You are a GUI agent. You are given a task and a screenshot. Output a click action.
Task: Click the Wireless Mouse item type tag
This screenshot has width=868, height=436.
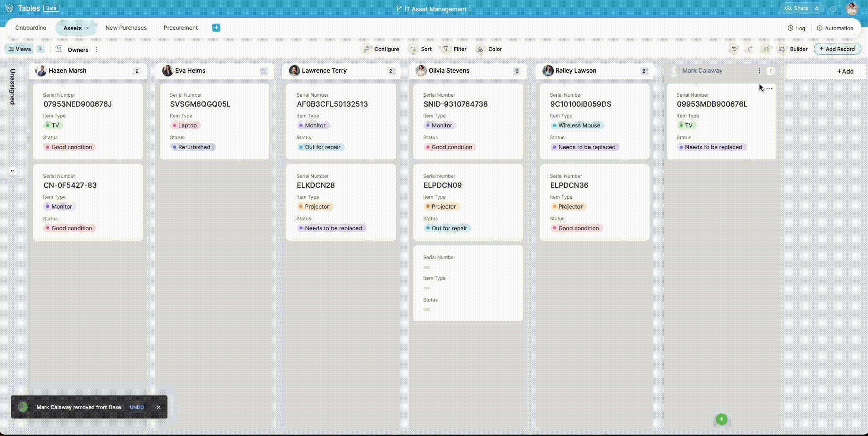tap(577, 126)
